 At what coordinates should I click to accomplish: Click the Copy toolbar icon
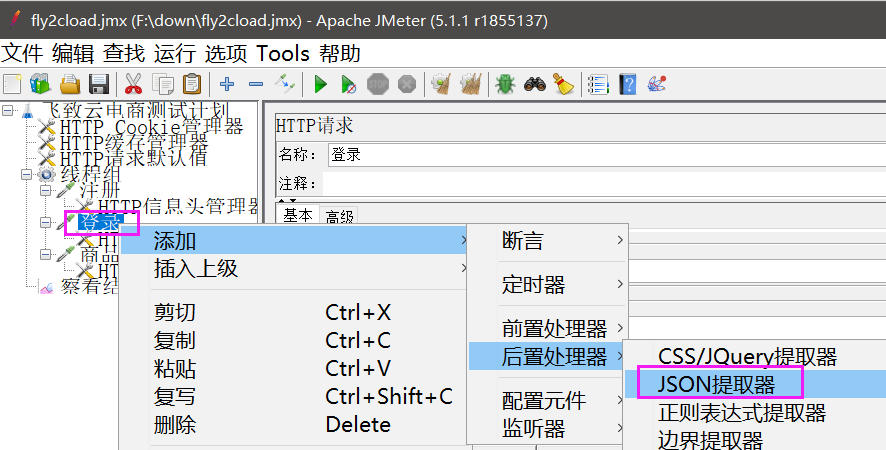[x=163, y=84]
